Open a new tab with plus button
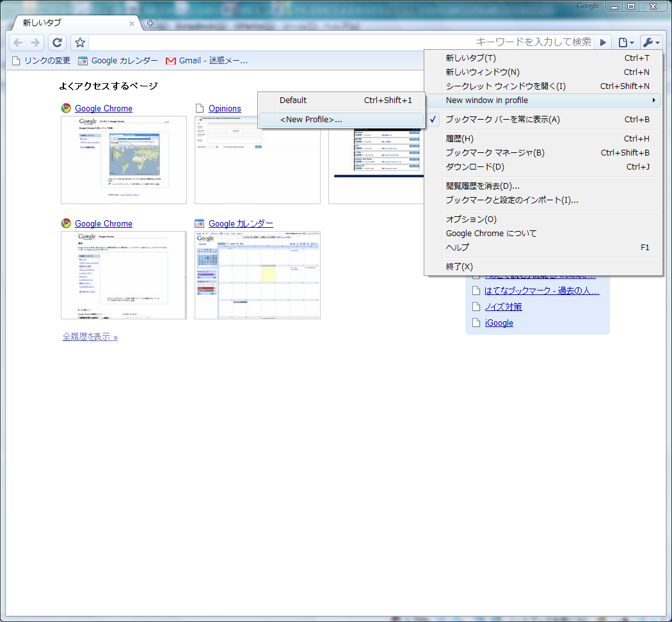 [x=150, y=23]
